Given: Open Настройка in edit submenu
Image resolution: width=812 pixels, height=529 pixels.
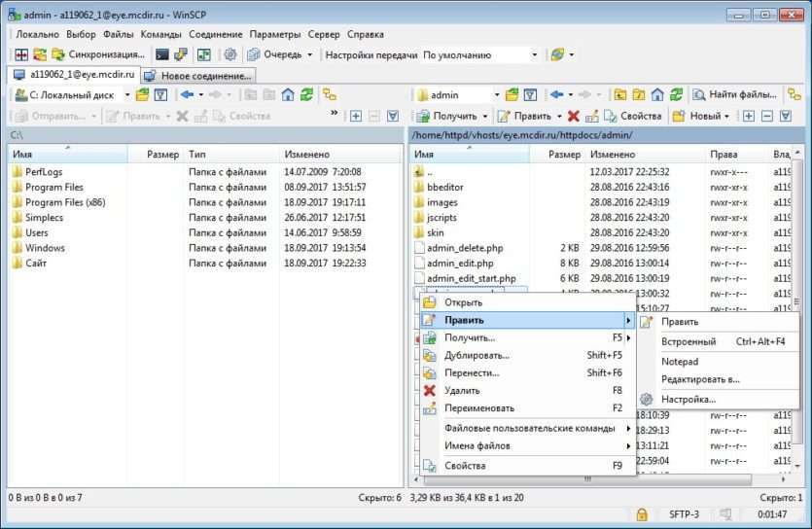Looking at the screenshot, I should click(719, 399).
